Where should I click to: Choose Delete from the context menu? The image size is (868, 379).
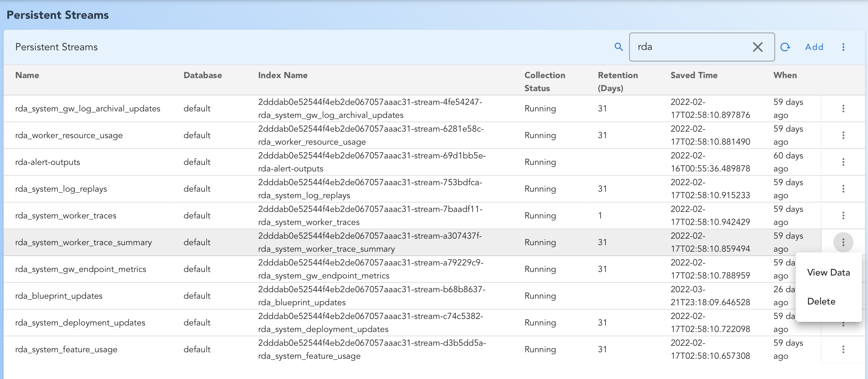pos(821,302)
